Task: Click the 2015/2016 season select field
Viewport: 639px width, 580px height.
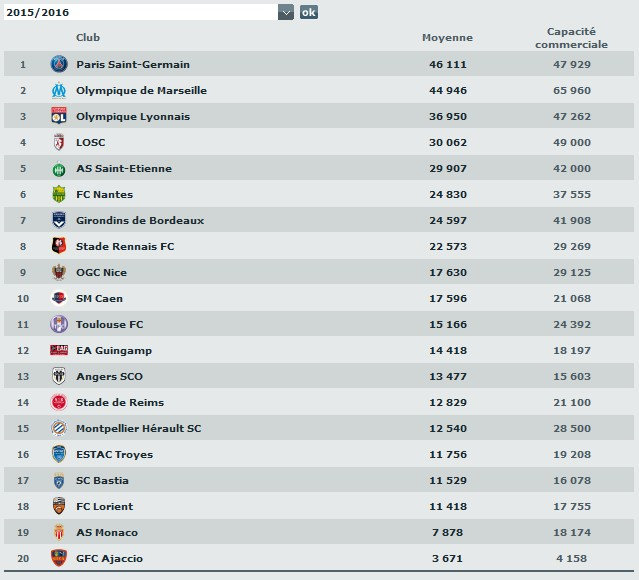Action: (140, 12)
